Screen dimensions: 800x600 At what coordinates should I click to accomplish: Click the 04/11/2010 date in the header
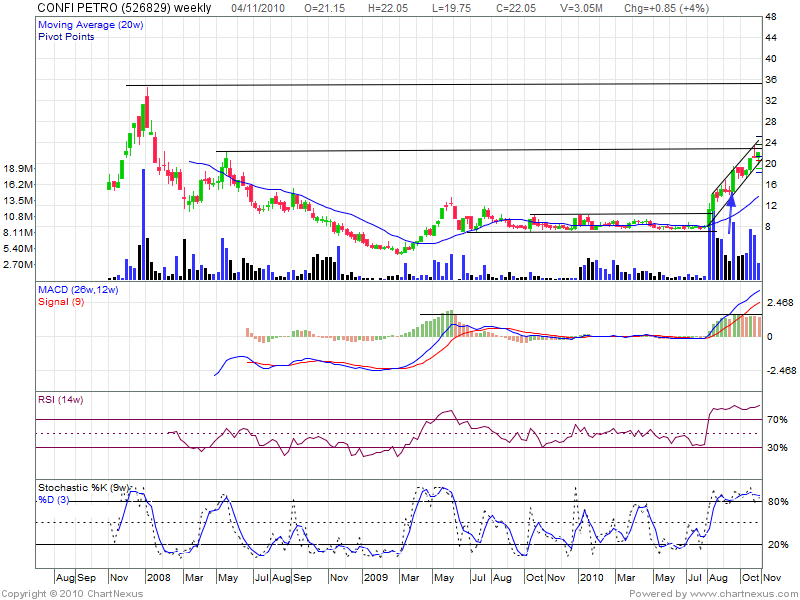point(260,7)
